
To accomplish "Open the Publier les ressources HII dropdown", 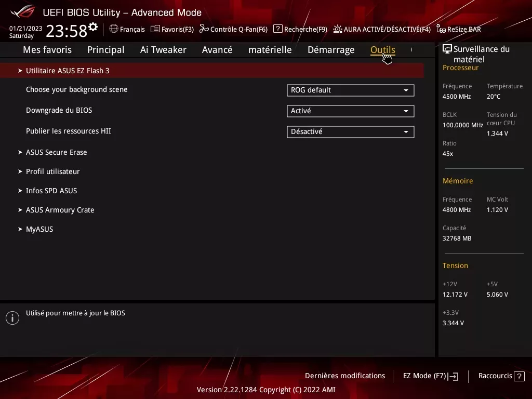I will [x=350, y=131].
